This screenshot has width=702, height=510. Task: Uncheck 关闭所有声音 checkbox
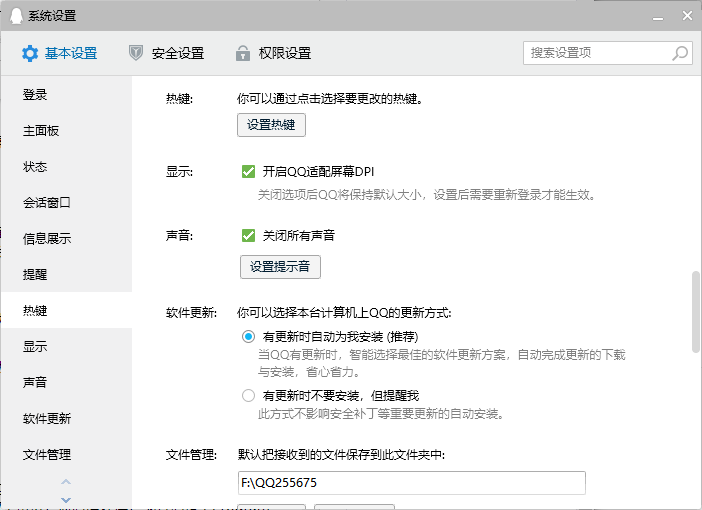click(x=248, y=236)
